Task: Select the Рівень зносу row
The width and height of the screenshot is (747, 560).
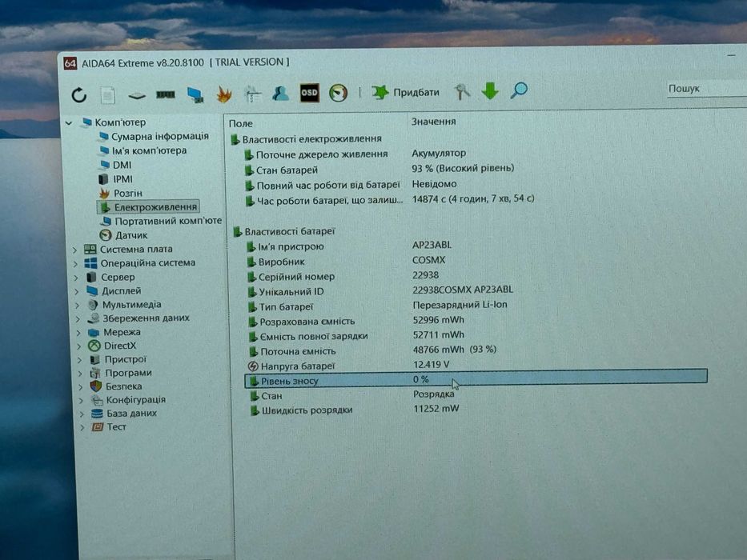Action: pos(476,379)
